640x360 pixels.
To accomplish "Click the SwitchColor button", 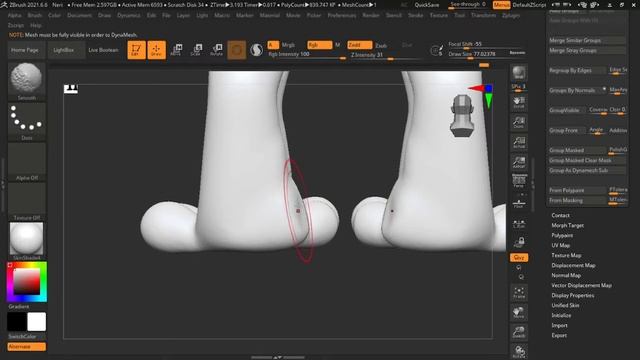I will 27,337.
